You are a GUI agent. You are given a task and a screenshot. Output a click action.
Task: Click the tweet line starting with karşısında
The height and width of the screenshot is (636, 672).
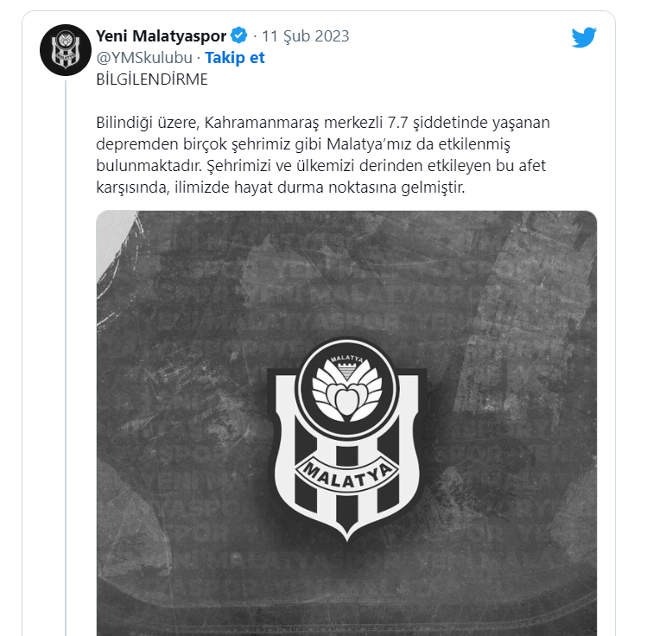click(280, 188)
